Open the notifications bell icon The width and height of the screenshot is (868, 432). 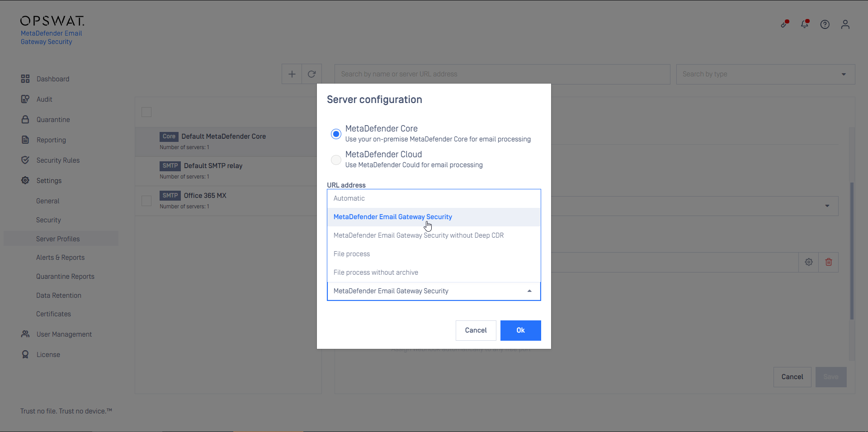pos(805,24)
